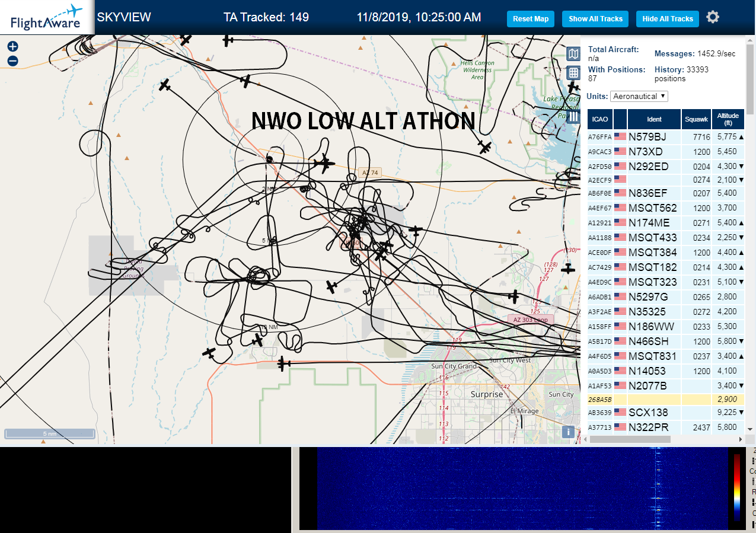Open the settings gear icon
756x533 pixels.
tap(713, 17)
